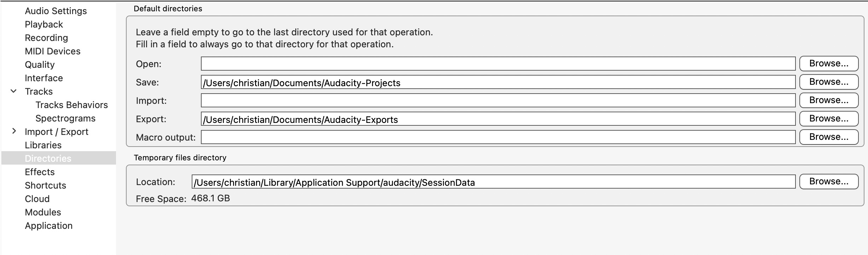The width and height of the screenshot is (868, 255).
Task: Click Browse for Open directory
Action: pos(828,64)
